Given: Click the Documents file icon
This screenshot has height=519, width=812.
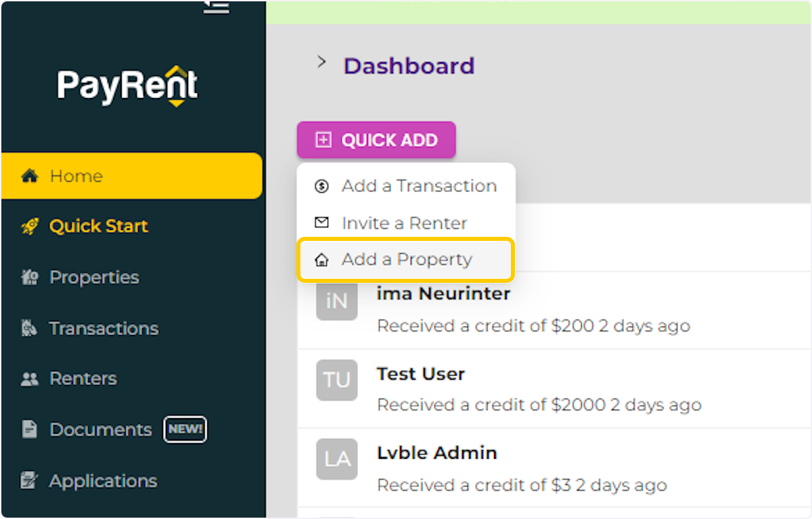Looking at the screenshot, I should [30, 429].
